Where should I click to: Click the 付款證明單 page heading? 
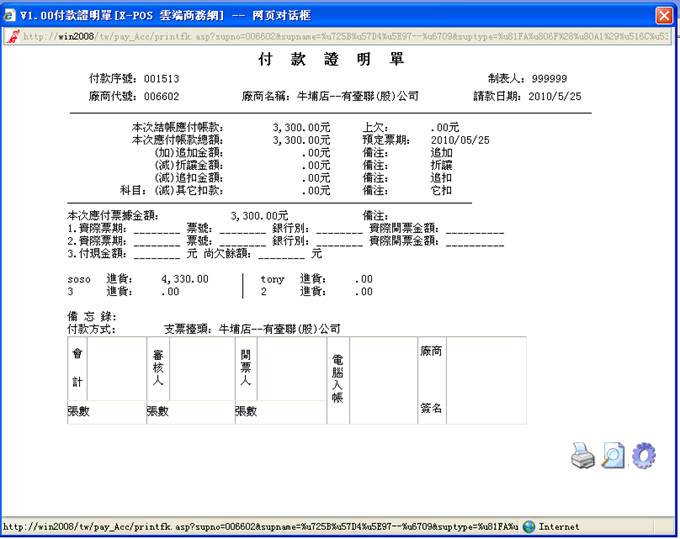[340, 60]
